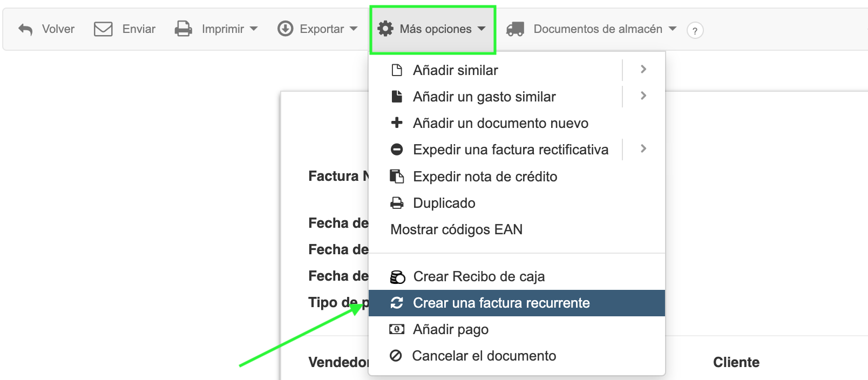Screen dimensions: 868x380
Task: Click the Más opciones gear icon
Action: pos(385,29)
